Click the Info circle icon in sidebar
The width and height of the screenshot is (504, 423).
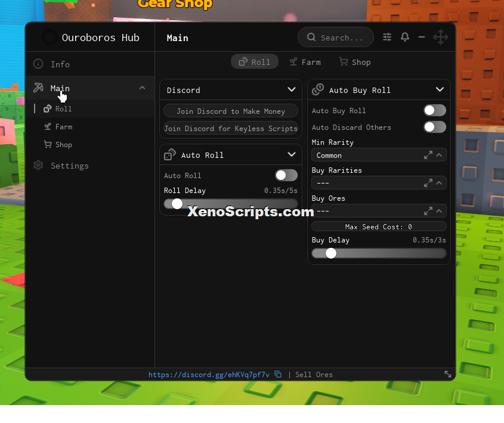click(x=38, y=64)
